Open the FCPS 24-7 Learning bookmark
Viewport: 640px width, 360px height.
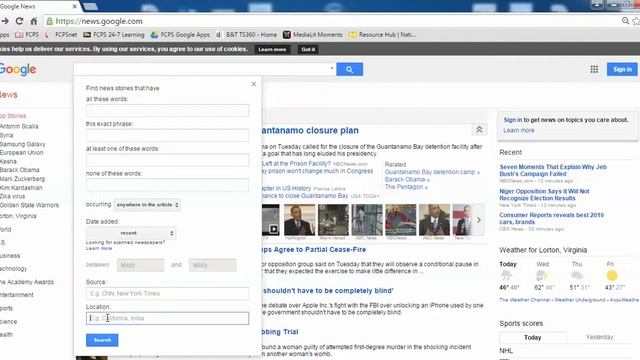point(114,35)
